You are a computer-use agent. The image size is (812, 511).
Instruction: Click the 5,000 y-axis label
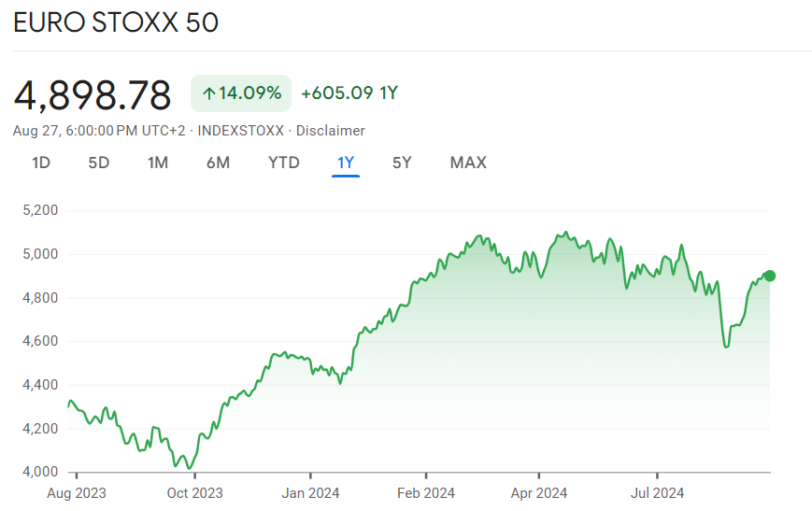[40, 254]
